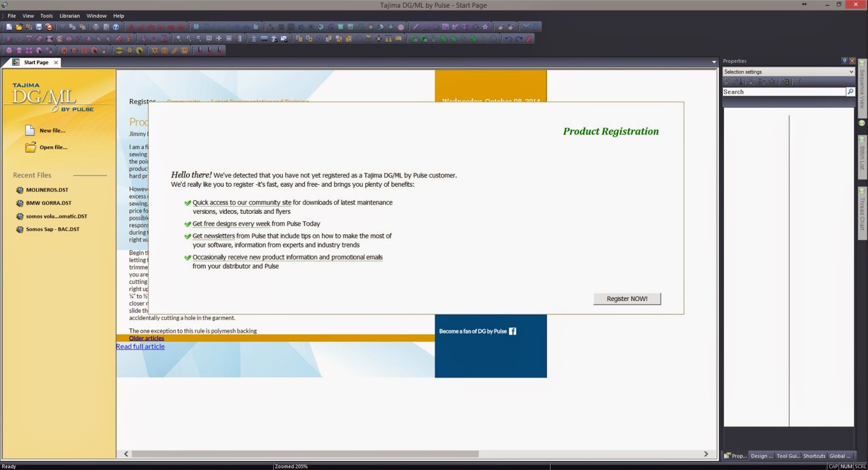
Task: Click the purple star shape tool
Action: [485, 27]
